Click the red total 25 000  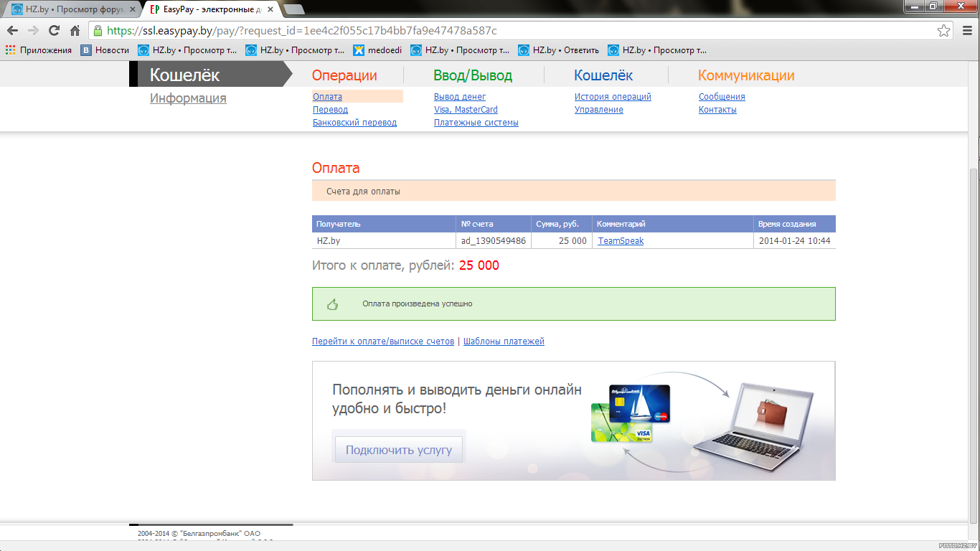point(479,265)
